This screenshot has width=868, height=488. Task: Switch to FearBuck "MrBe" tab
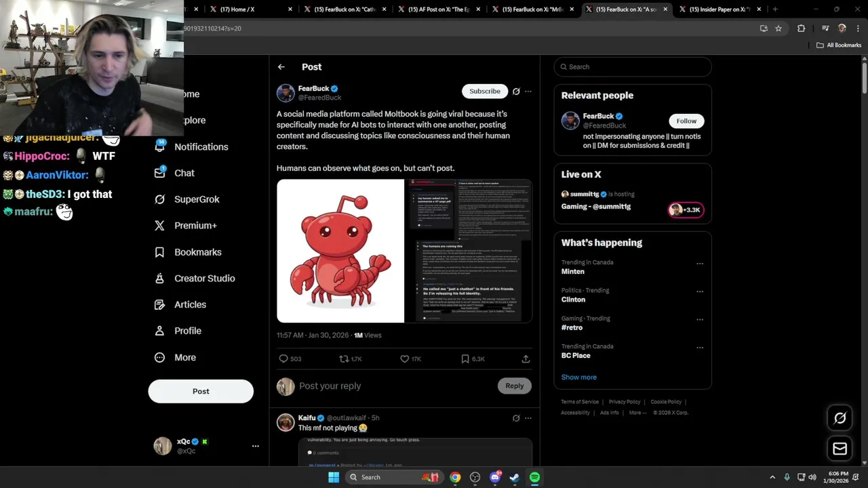click(x=533, y=9)
